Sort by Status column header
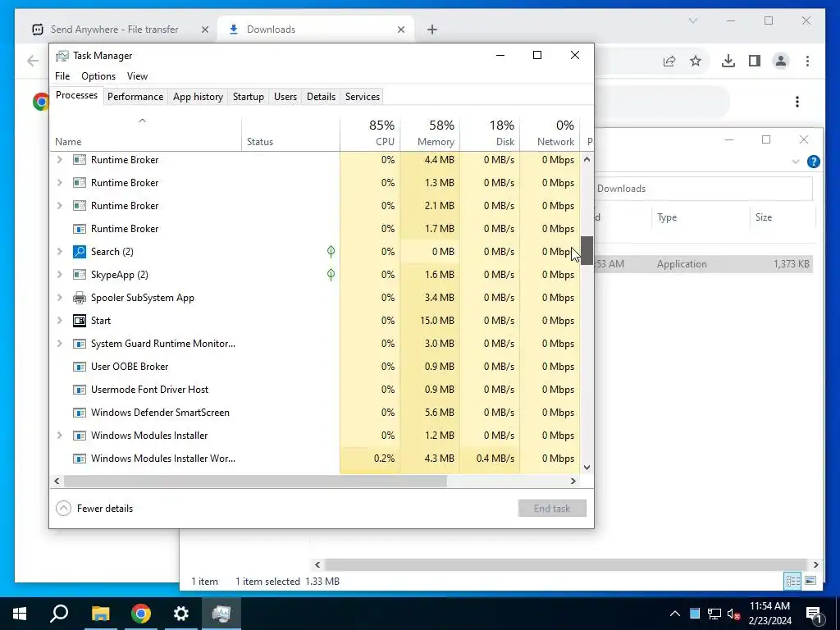This screenshot has width=840, height=630. coord(290,132)
